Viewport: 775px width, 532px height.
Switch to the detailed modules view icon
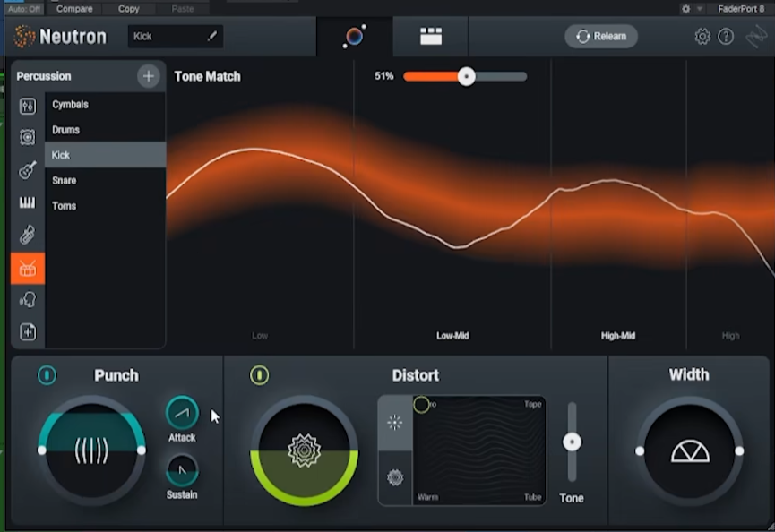431,36
